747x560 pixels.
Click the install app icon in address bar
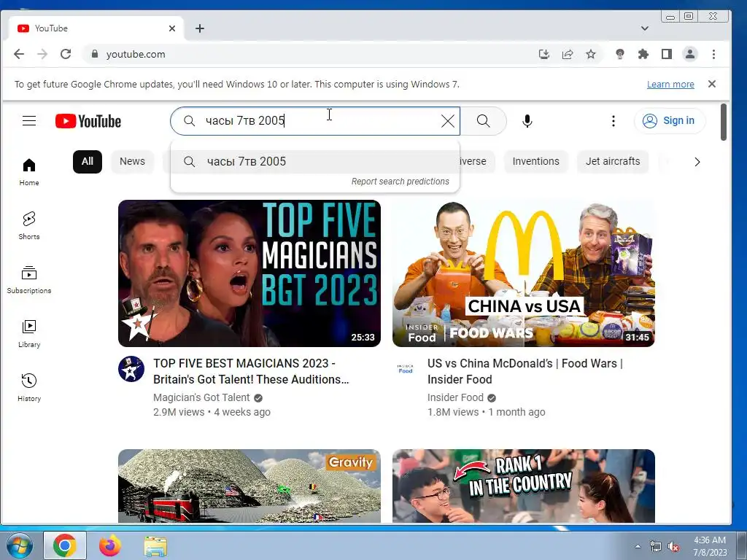[x=544, y=54]
